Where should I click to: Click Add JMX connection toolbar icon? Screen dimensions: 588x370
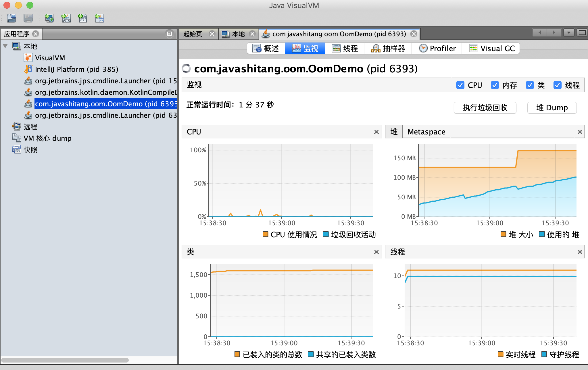66,18
